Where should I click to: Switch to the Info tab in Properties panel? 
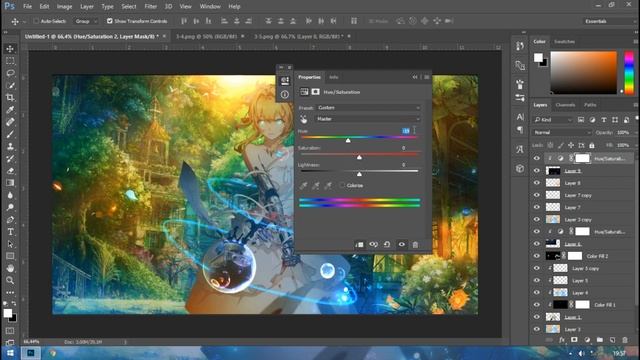pos(333,77)
